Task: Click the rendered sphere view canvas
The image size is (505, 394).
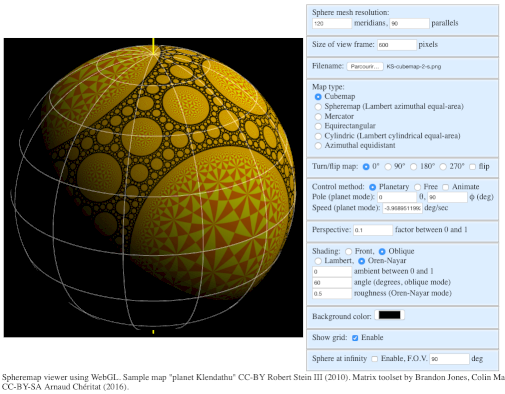Action: tap(153, 187)
